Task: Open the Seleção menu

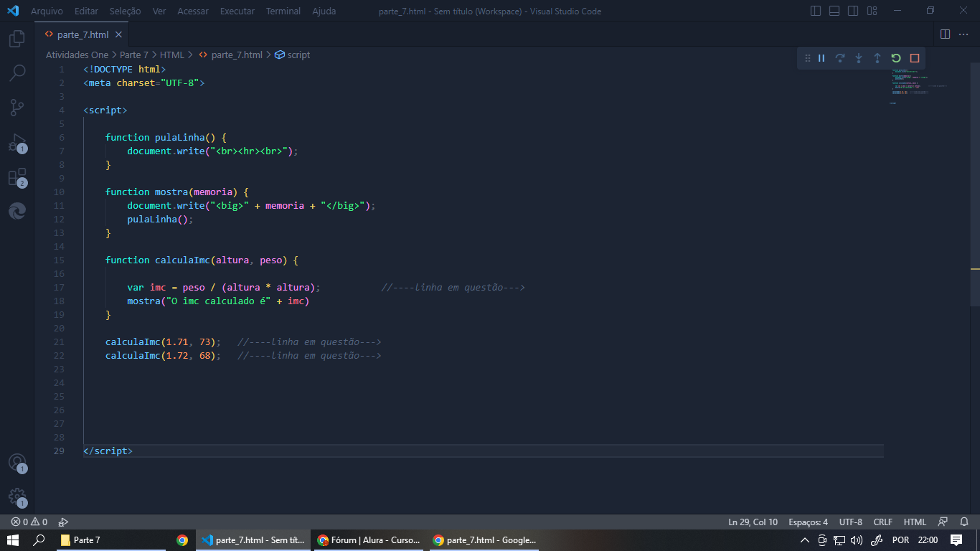Action: pyautogui.click(x=126, y=11)
